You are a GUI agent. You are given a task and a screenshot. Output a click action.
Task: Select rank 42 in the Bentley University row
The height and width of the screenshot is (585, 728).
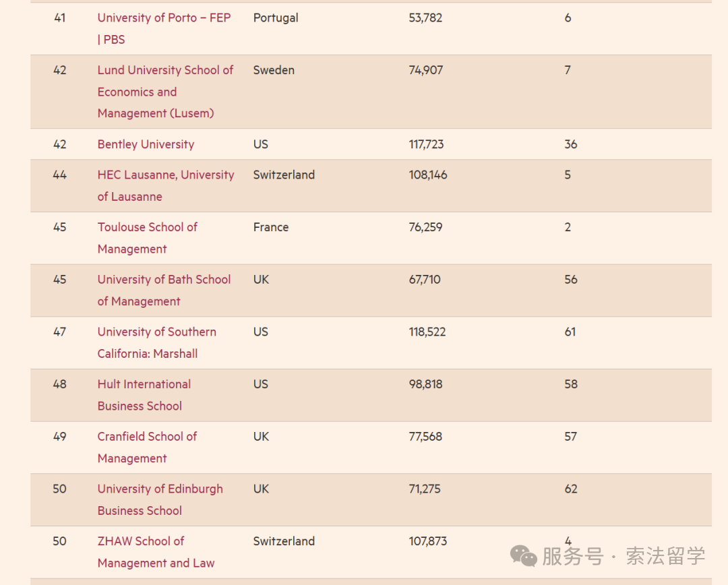59,144
